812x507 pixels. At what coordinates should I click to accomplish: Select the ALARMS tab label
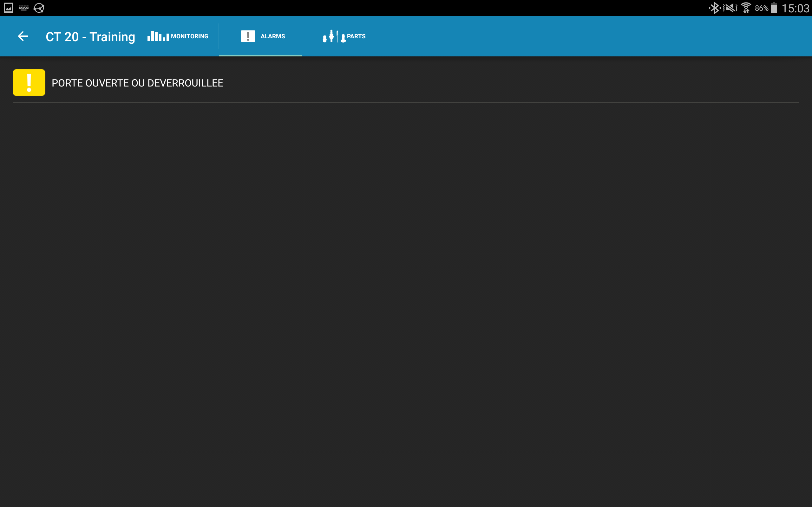(x=272, y=36)
